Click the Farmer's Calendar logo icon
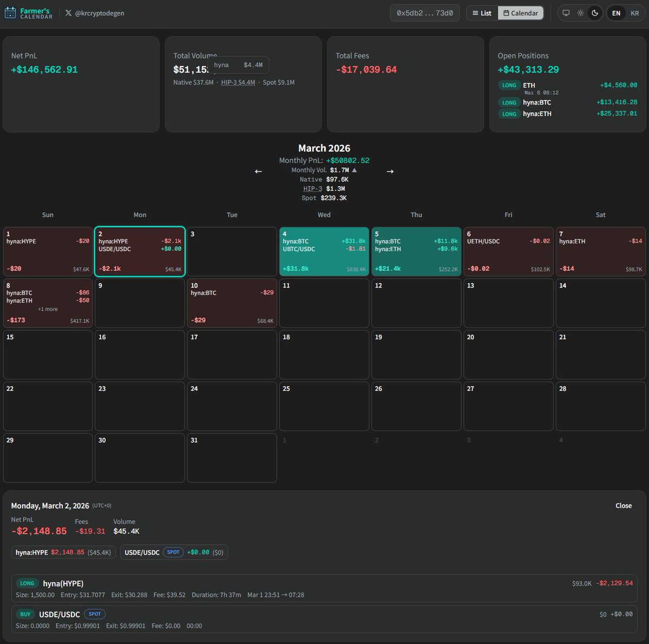Viewport: 649px width, 644px height. tap(10, 13)
